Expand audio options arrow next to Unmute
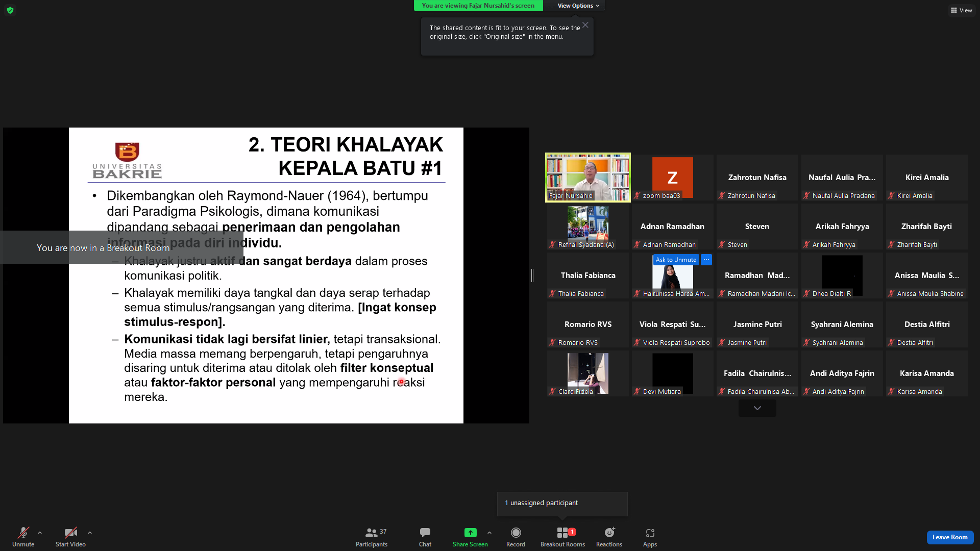 click(x=40, y=533)
